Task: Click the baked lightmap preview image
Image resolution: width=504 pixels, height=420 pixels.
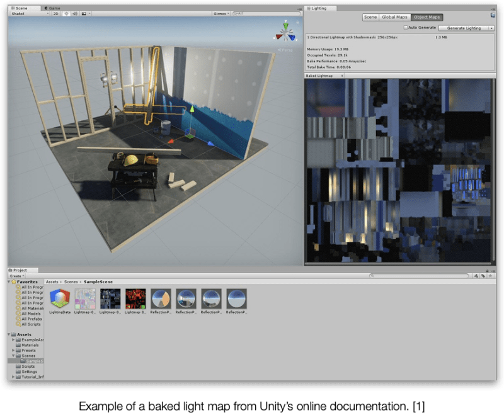Action: point(398,171)
